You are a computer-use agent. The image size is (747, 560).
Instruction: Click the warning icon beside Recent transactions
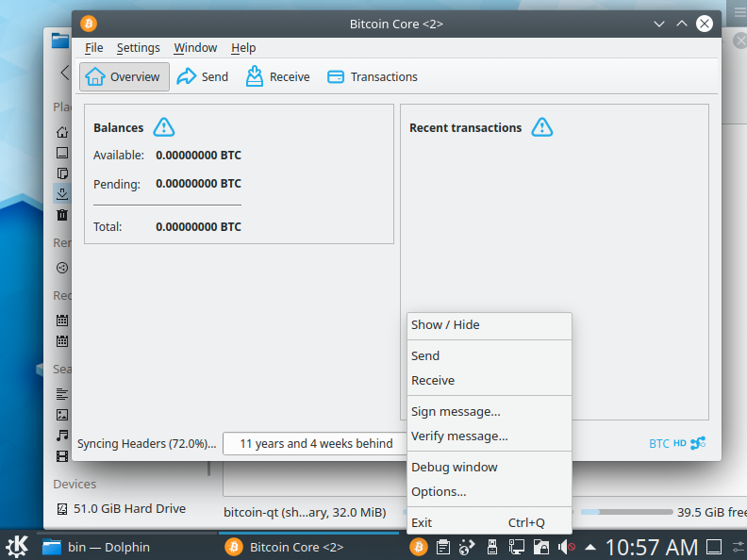(x=542, y=127)
